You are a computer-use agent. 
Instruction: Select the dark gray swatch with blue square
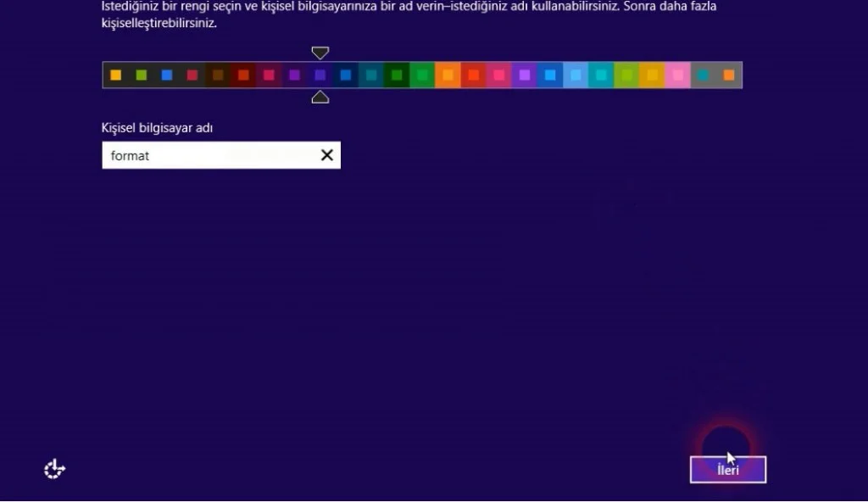167,75
